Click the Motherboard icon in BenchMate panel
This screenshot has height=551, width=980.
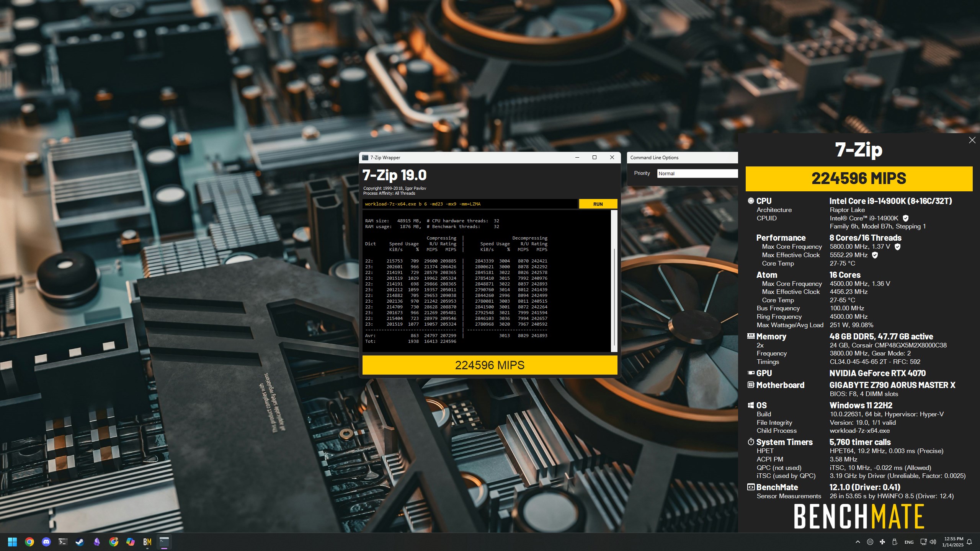click(x=751, y=385)
